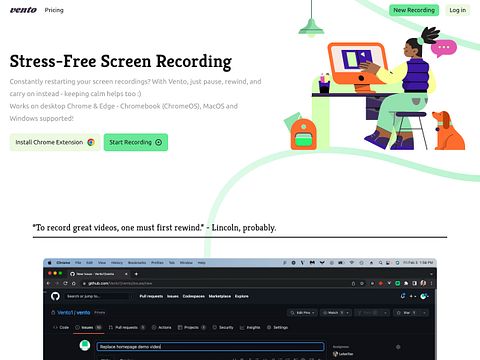This screenshot has height=360, width=480.
Task: Click the GitHub octocat logo in demo video
Action: pyautogui.click(x=55, y=296)
